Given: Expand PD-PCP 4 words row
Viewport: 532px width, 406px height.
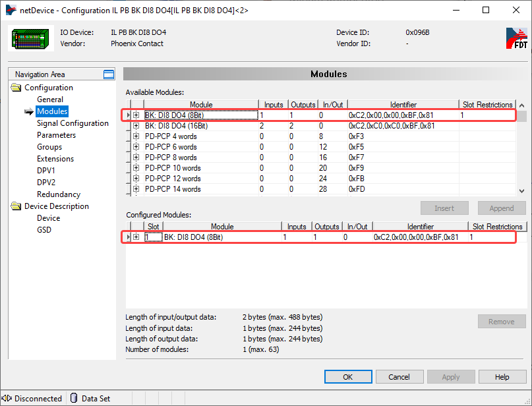Looking at the screenshot, I should pyautogui.click(x=136, y=136).
